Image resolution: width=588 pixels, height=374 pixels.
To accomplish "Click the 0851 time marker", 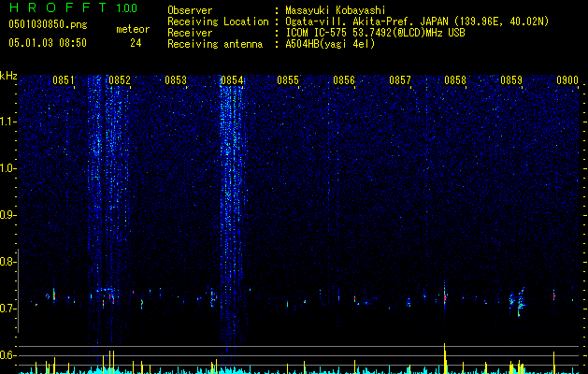I will [64, 80].
